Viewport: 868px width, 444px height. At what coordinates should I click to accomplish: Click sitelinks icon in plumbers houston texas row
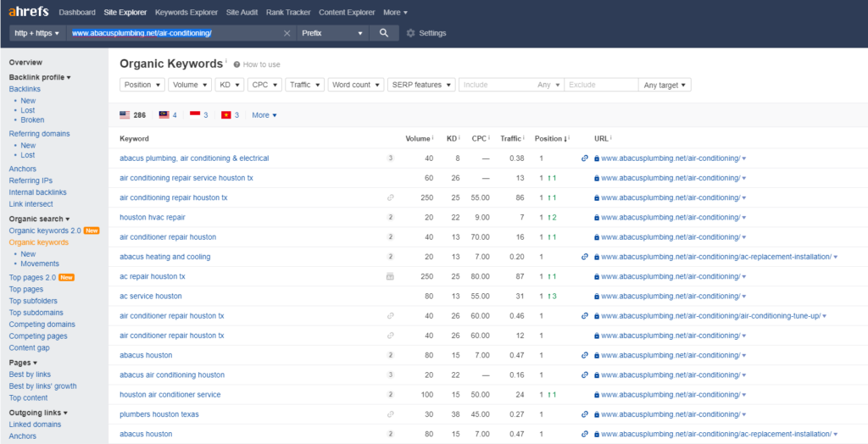pyautogui.click(x=585, y=414)
